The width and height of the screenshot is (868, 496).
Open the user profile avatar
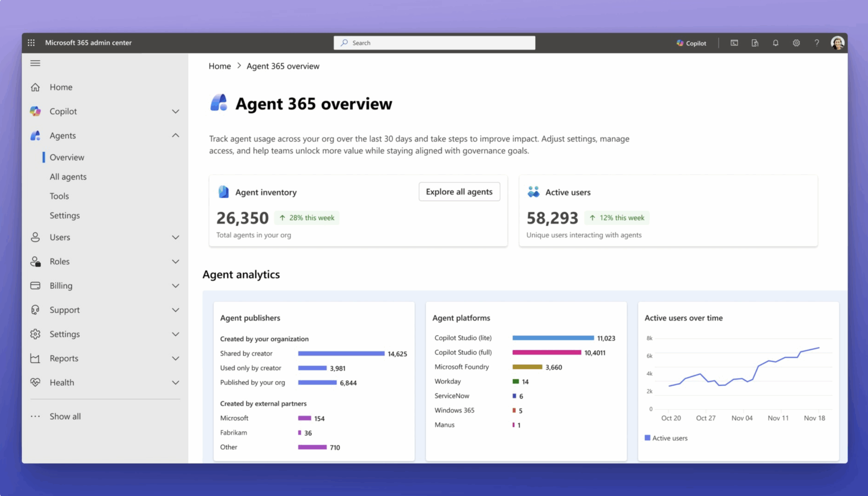coord(837,43)
